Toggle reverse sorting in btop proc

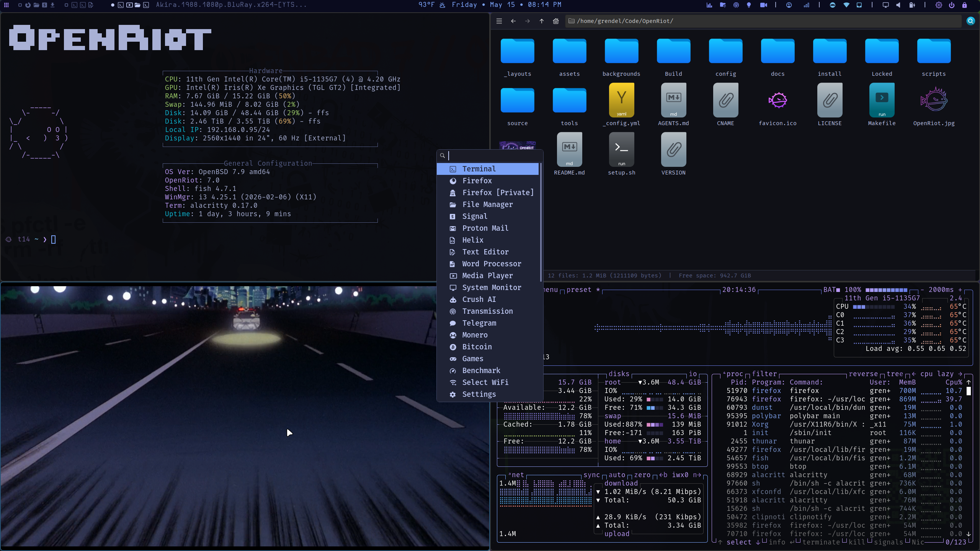[863, 374]
